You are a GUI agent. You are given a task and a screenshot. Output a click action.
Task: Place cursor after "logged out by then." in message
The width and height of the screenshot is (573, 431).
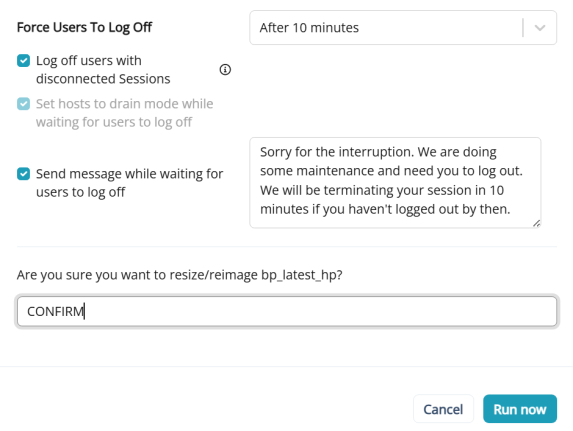click(x=511, y=209)
